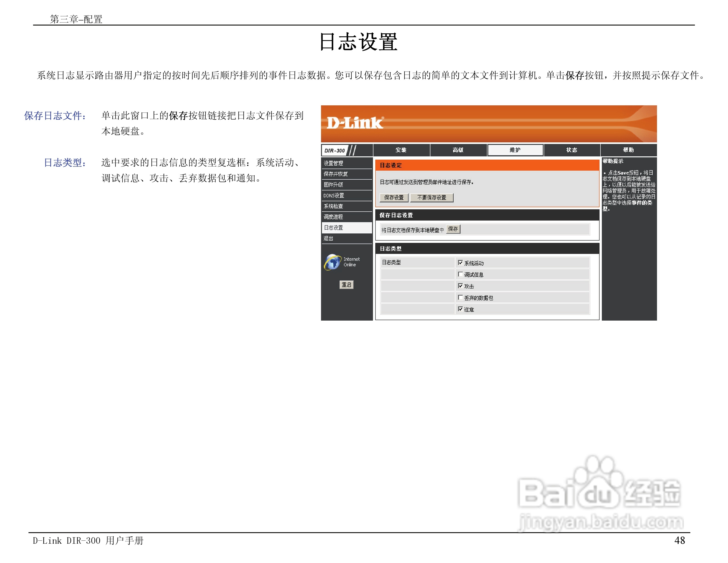Click the DIR-300 model badge
The width and height of the screenshot is (728, 563).
pos(335,150)
